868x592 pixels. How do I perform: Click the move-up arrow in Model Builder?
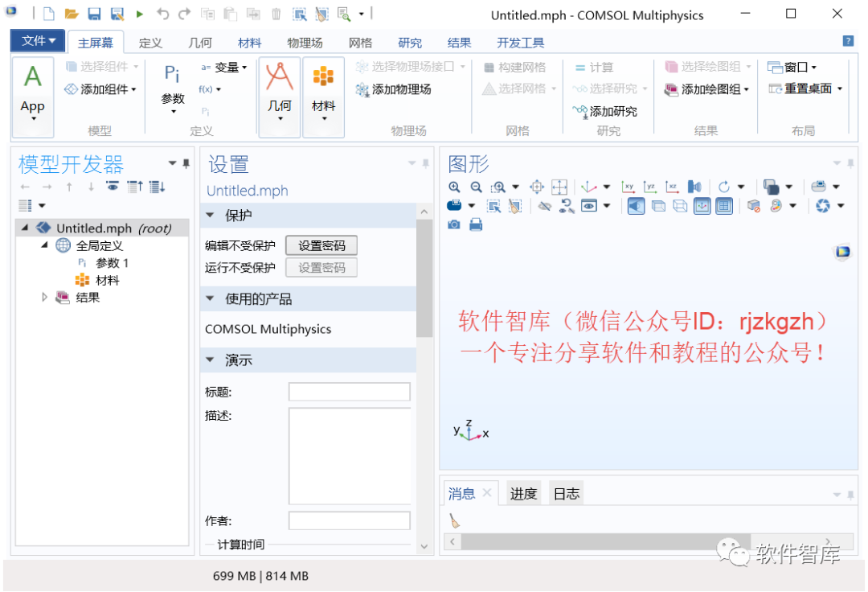point(69,187)
